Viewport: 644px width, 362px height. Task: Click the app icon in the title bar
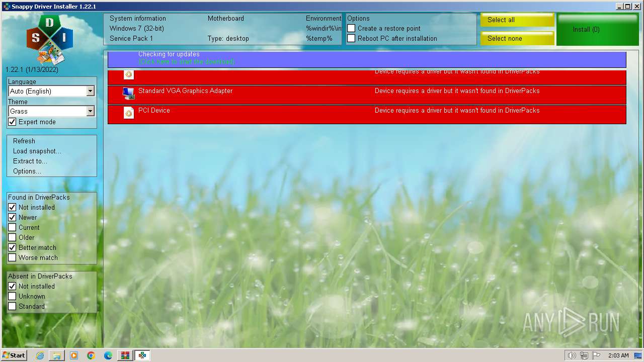(x=7, y=7)
